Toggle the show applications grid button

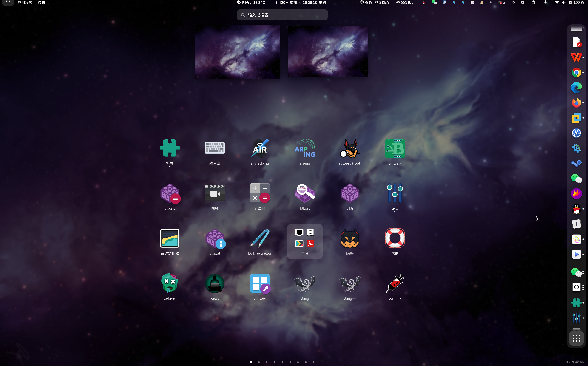576,338
